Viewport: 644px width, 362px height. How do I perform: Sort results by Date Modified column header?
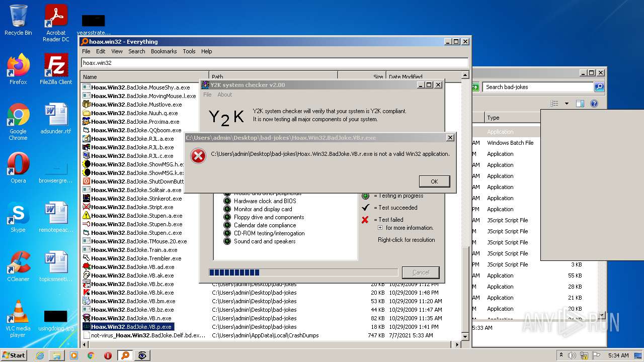point(425,77)
